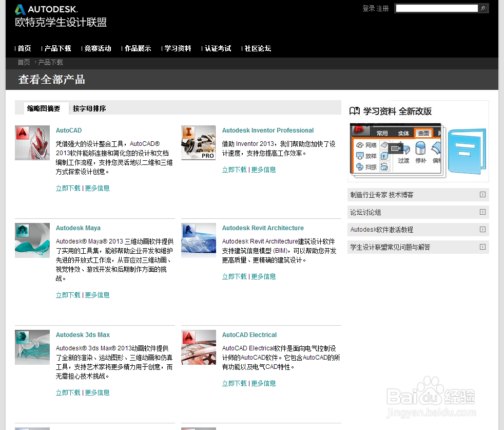
Task: Click 立即下载 under Autodesk Maya
Action: coord(68,295)
